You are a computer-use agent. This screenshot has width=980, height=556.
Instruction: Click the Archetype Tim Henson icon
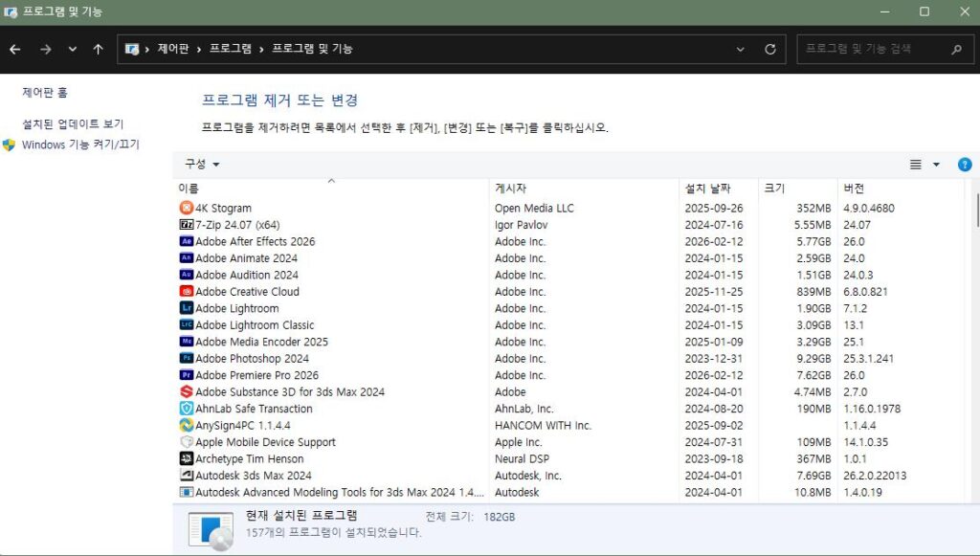[187, 458]
